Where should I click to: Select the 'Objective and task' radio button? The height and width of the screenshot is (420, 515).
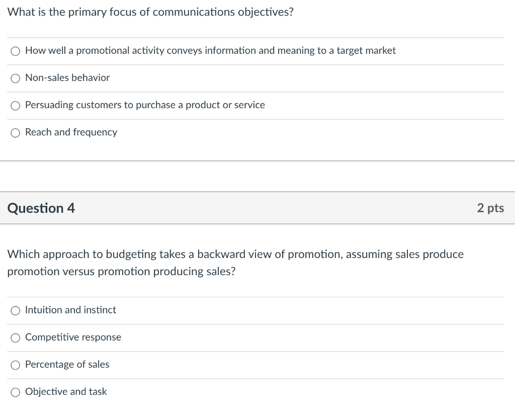pos(16,392)
